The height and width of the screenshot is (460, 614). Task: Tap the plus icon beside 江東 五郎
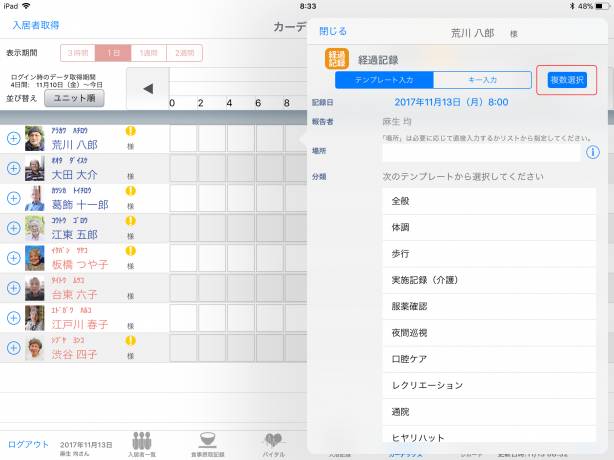[14, 228]
